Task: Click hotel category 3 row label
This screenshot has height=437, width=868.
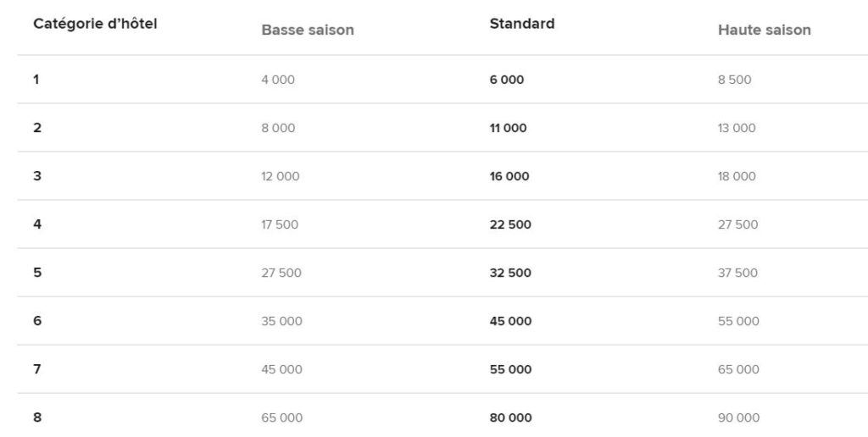Action: (36, 176)
